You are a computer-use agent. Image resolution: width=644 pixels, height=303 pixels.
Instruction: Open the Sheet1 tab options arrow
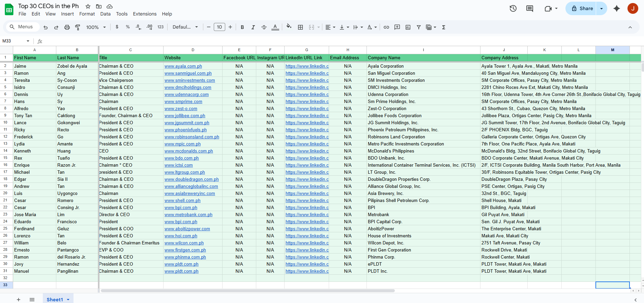click(x=68, y=300)
